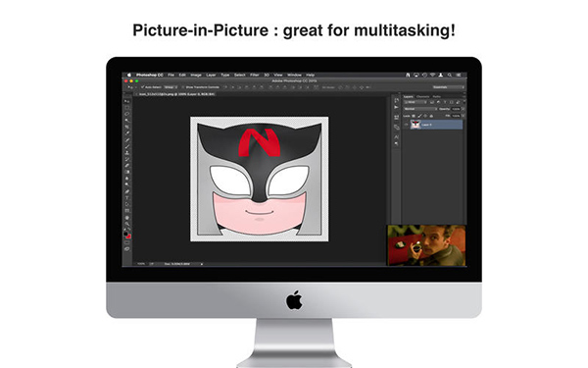Toggle the Auto-Select checkbox

pos(143,87)
